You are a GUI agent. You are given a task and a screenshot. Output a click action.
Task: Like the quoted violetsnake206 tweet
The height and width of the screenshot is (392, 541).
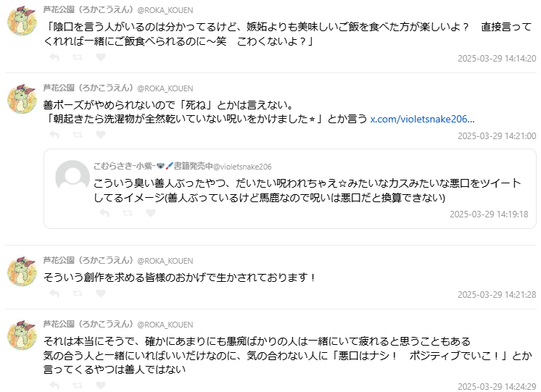pos(151,213)
